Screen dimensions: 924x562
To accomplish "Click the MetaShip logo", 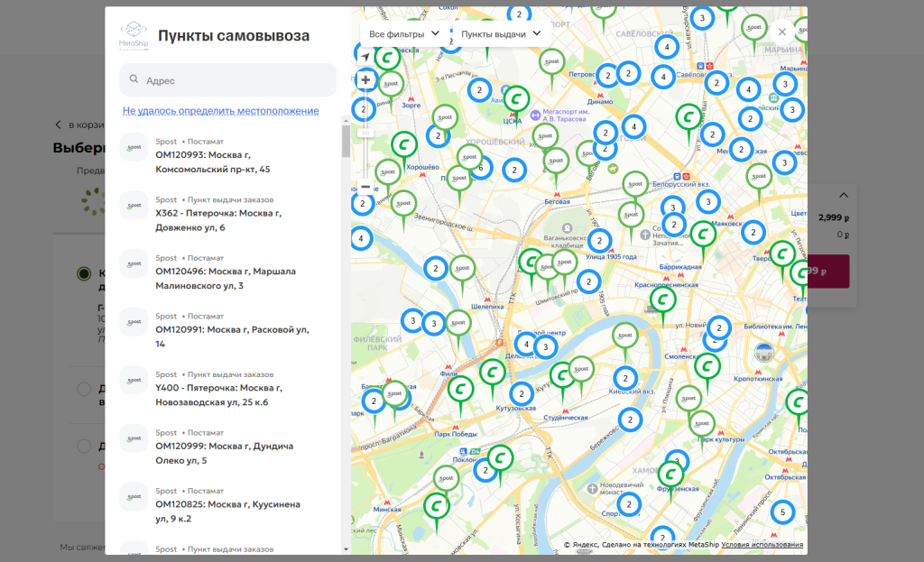I will pos(132,36).
